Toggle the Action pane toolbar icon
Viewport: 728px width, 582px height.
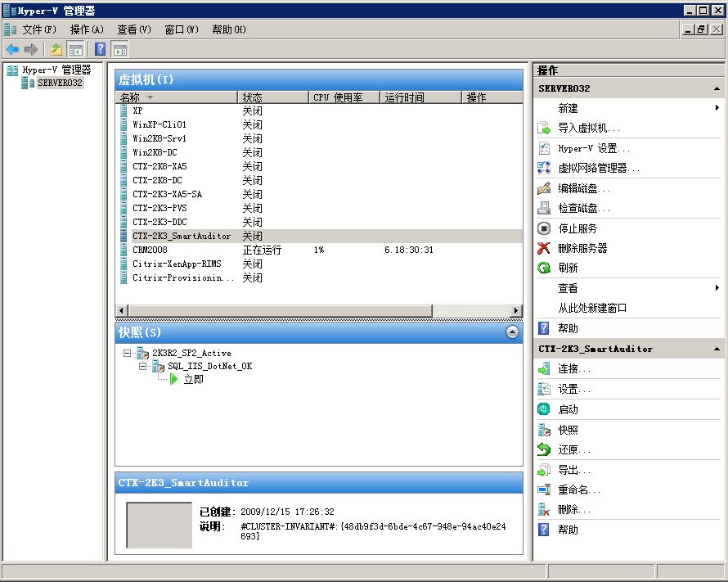click(x=119, y=49)
